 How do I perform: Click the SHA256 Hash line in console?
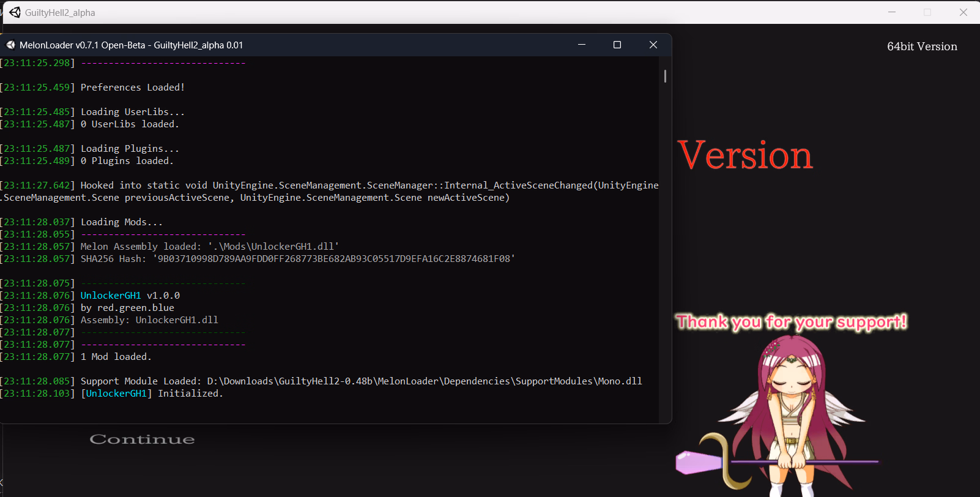coord(297,259)
